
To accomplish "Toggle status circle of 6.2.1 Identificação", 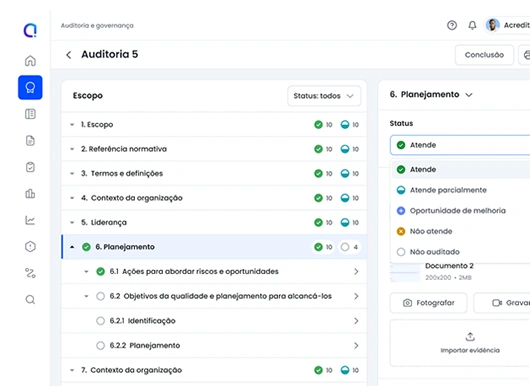I will (100, 321).
